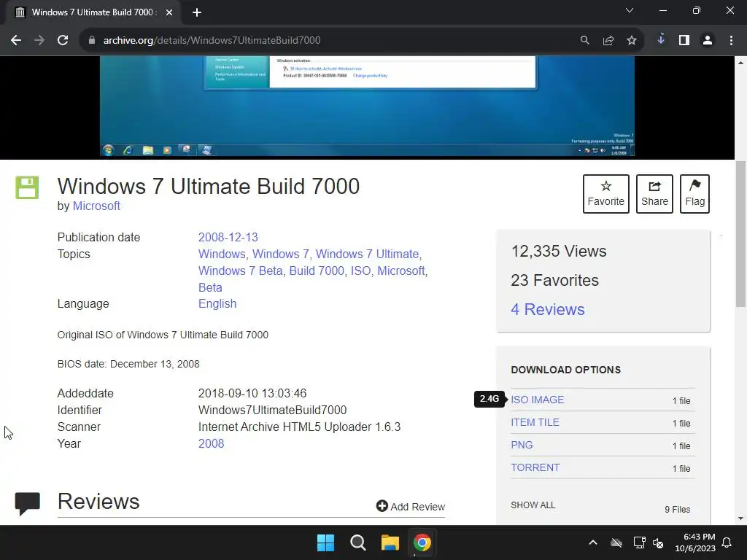Toggle the Chrome side panel
The height and width of the screenshot is (560, 747).
click(684, 41)
